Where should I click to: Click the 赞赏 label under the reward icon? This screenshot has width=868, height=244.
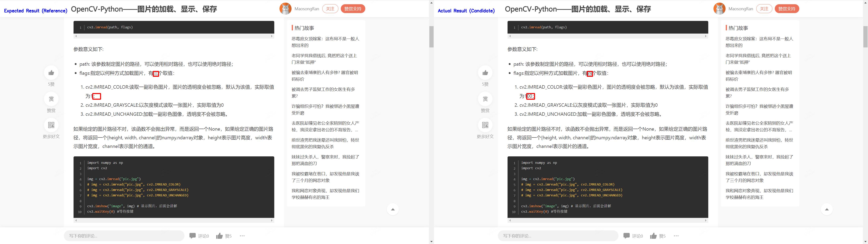click(x=51, y=110)
